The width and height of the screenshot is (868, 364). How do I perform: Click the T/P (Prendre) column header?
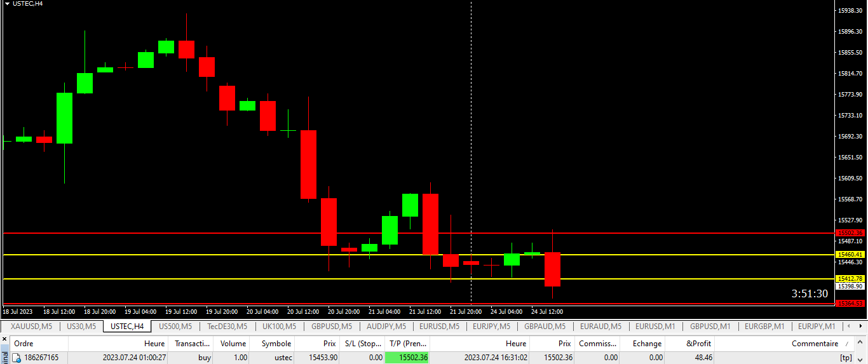pyautogui.click(x=407, y=344)
